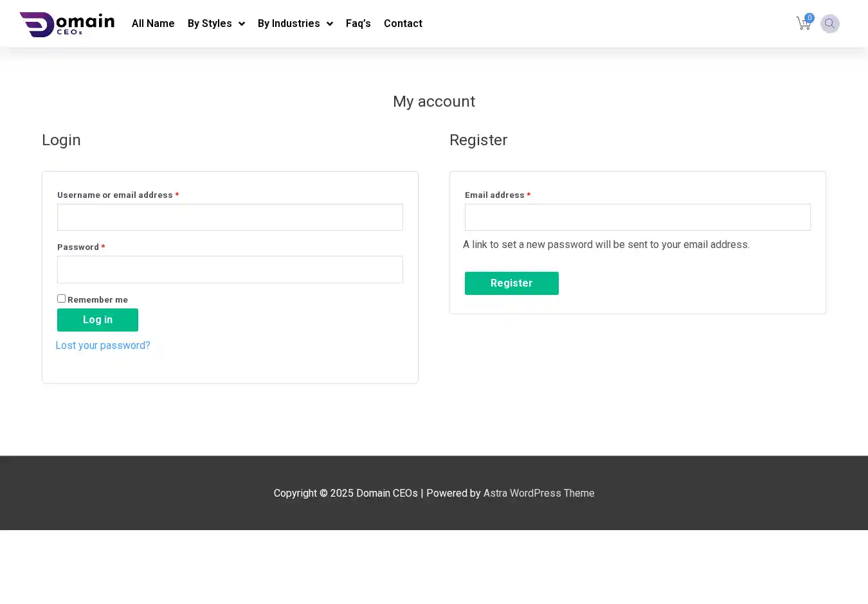Open the shopping cart icon
This screenshot has height=604, width=868.
tap(802, 24)
